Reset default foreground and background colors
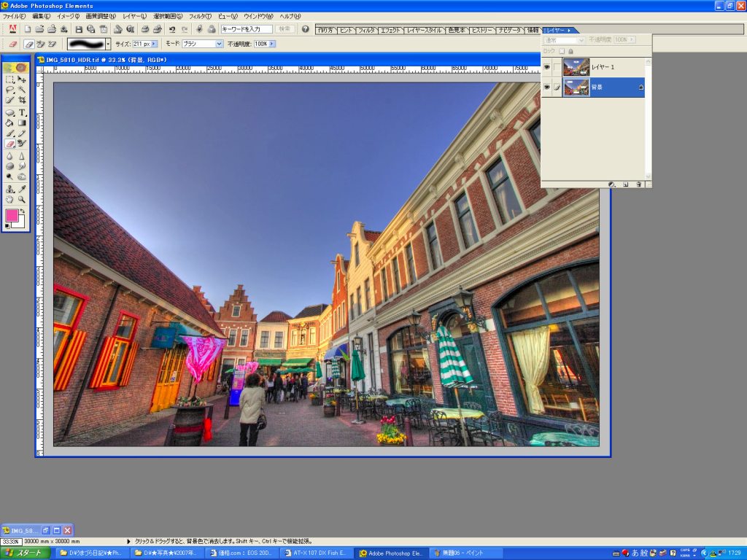The image size is (747, 560). click(7, 226)
